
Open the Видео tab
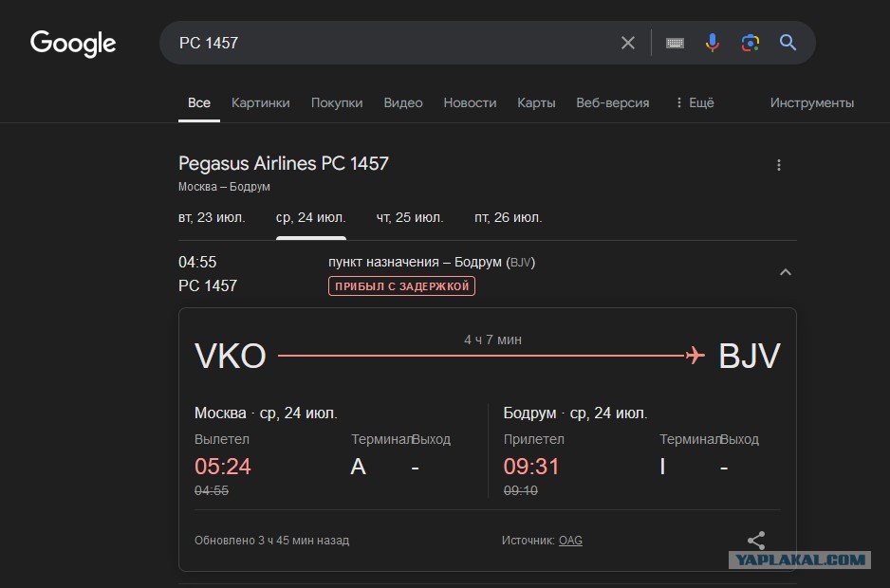point(403,102)
